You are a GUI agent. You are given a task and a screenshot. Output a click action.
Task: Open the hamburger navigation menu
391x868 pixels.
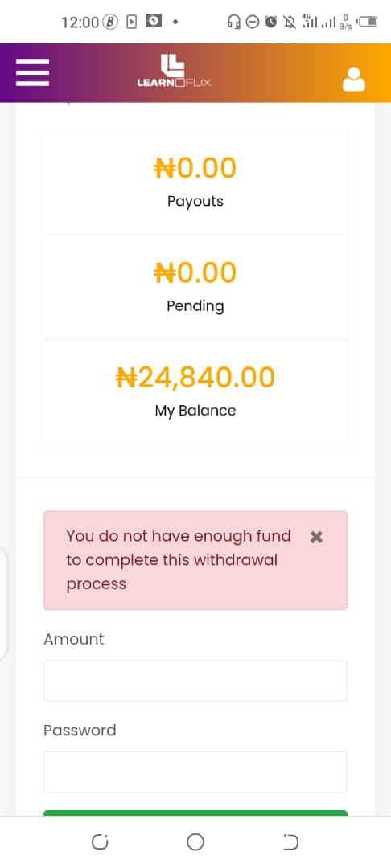tap(33, 72)
